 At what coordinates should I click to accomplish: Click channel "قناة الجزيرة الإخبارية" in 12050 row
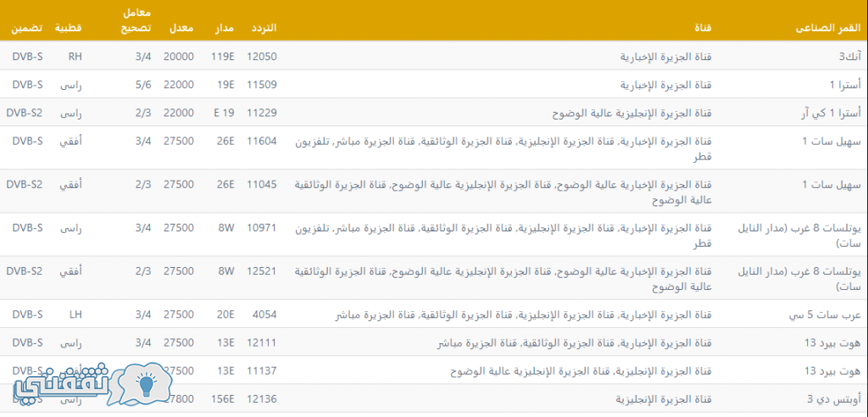click(x=666, y=57)
